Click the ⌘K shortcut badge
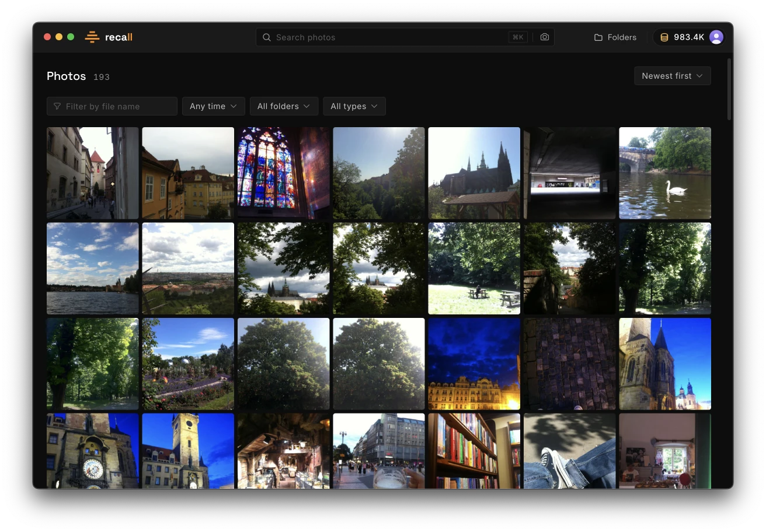 click(518, 37)
